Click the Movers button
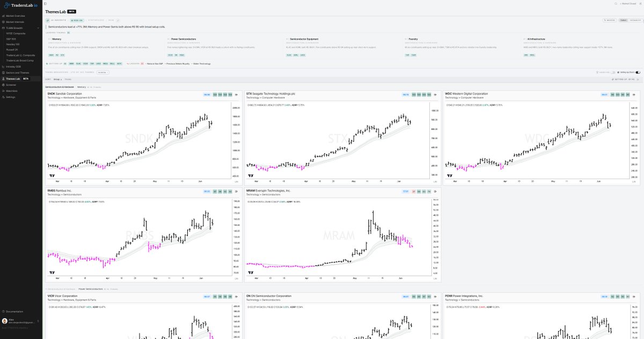644x339 pixels. (x=610, y=20)
